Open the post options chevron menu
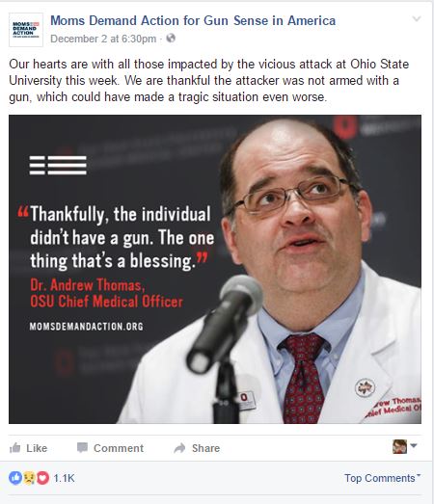Viewport: 434px width, 504px height. tap(417, 19)
